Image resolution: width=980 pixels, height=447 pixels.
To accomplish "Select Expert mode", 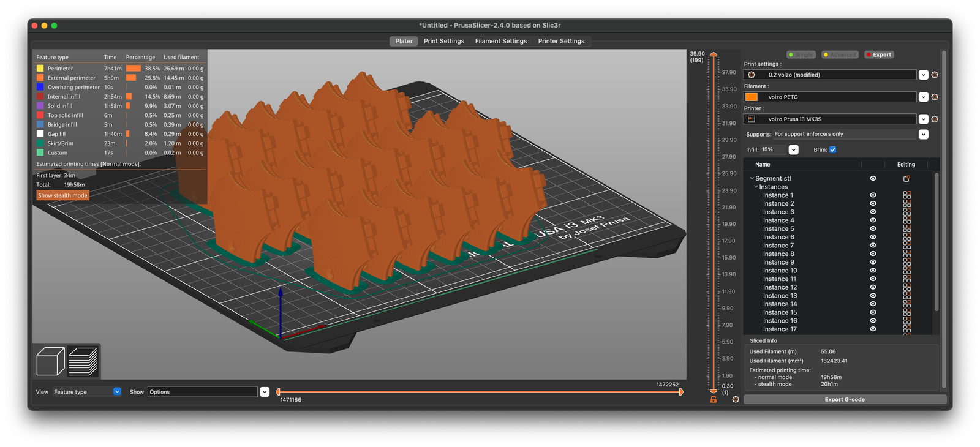I will (879, 54).
